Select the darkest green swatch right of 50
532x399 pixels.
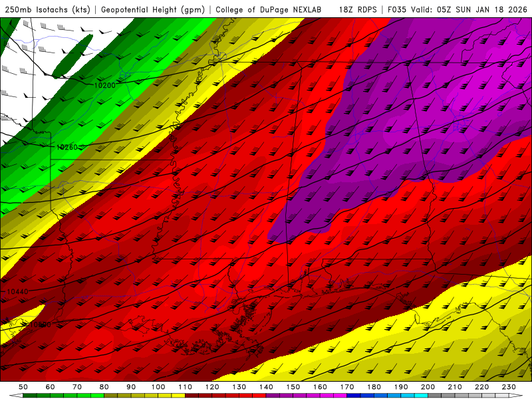click(x=29, y=396)
